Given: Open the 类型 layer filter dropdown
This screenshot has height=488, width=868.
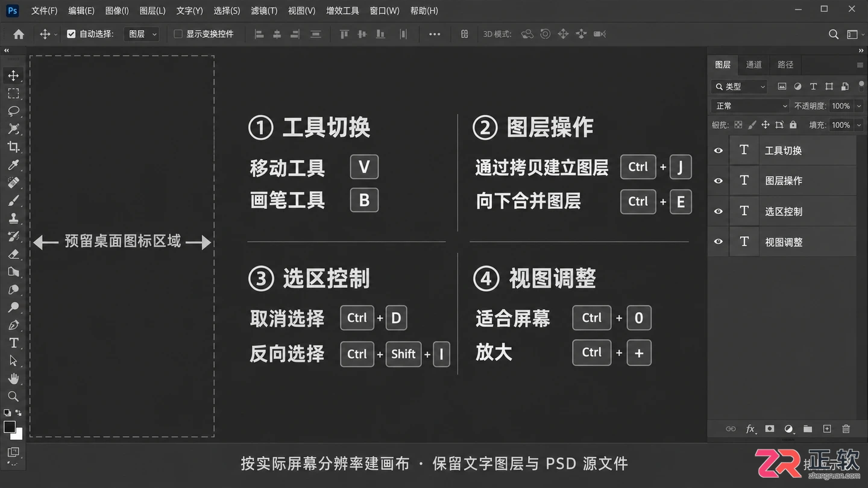Looking at the screenshot, I should click(x=740, y=87).
